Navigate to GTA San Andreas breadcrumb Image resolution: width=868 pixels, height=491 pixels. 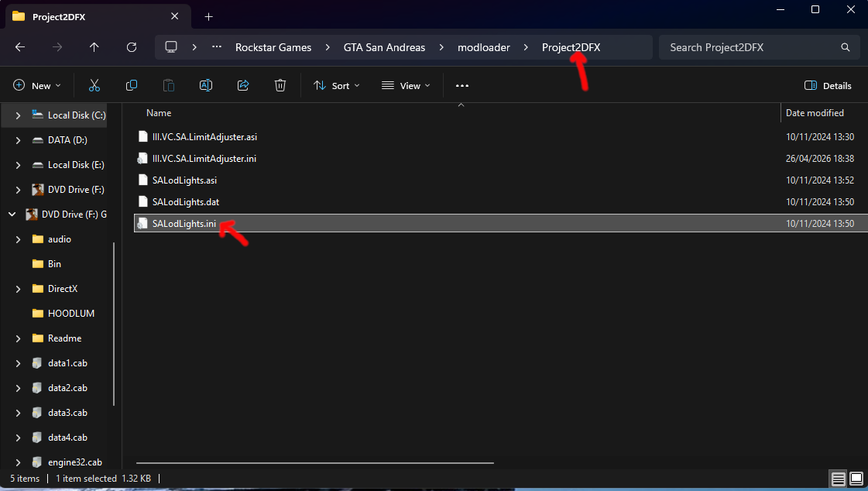384,47
